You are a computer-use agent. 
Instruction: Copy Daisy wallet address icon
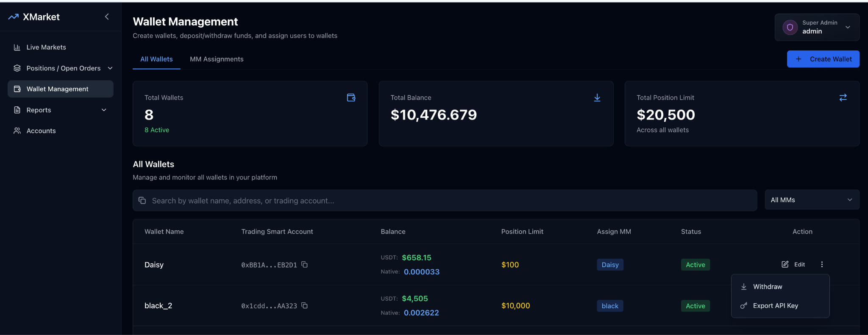304,265
